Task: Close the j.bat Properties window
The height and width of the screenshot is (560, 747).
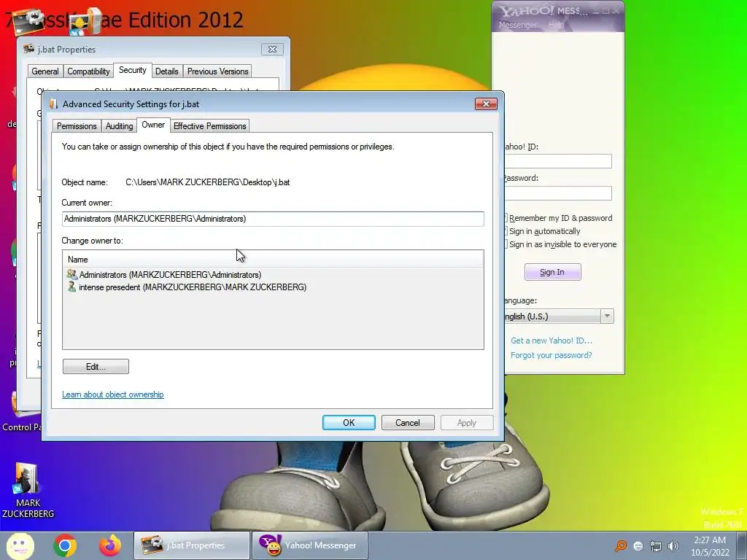Action: coord(273,49)
